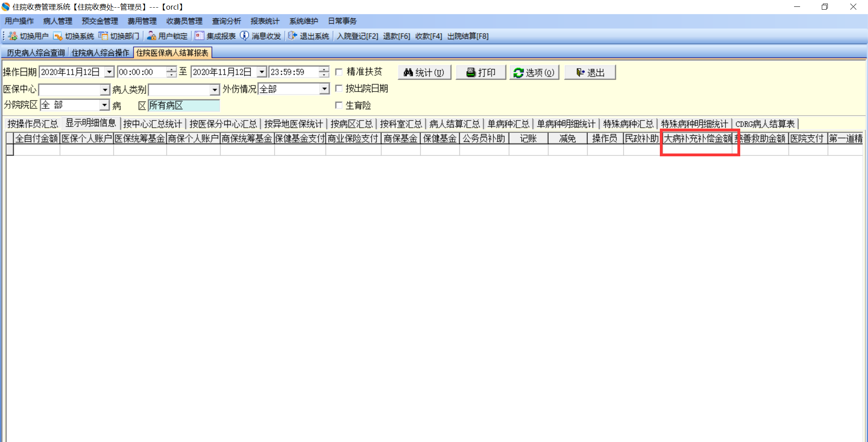868x442 pixels.
Task: Check the 按出院日期 checkbox
Action: pyautogui.click(x=339, y=88)
